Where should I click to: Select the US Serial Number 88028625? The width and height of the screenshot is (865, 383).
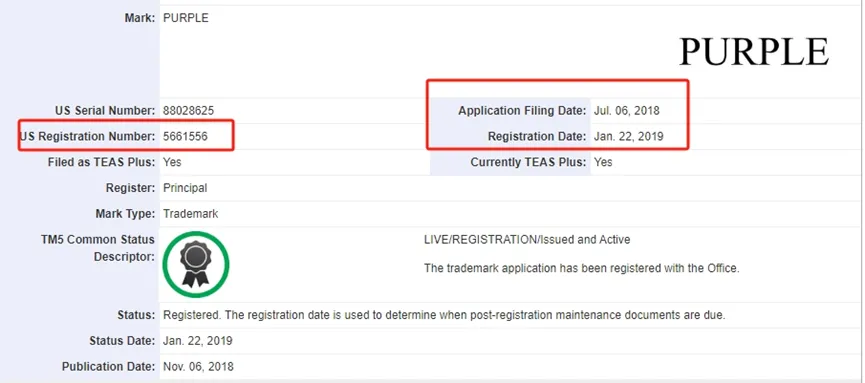click(189, 110)
